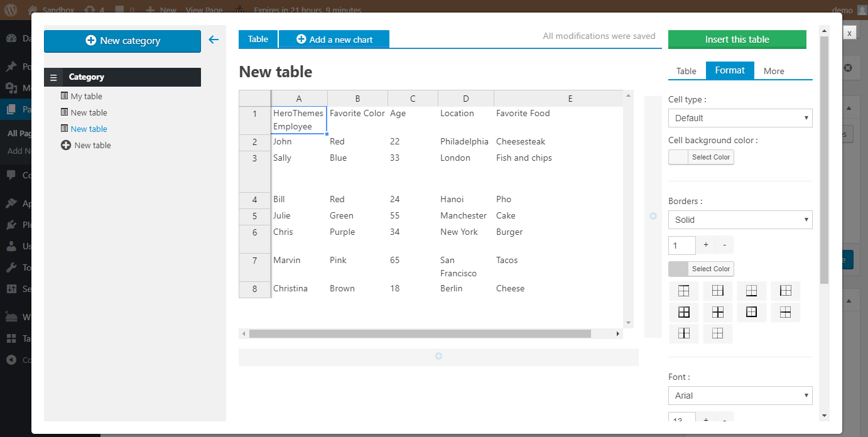The image size is (868, 437).
Task: Remove all borders with no-border icon
Action: click(x=718, y=333)
